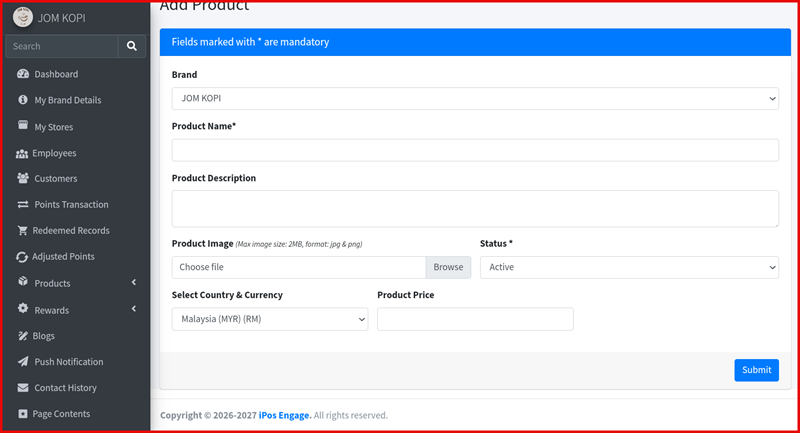This screenshot has height=433, width=800.
Task: Open the Brand dropdown
Action: [475, 98]
